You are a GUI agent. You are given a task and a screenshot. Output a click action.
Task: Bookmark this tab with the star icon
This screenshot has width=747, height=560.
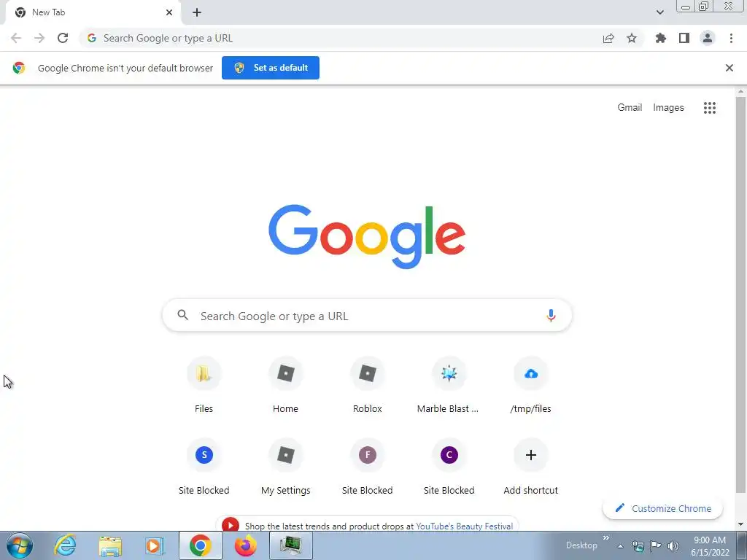click(632, 38)
